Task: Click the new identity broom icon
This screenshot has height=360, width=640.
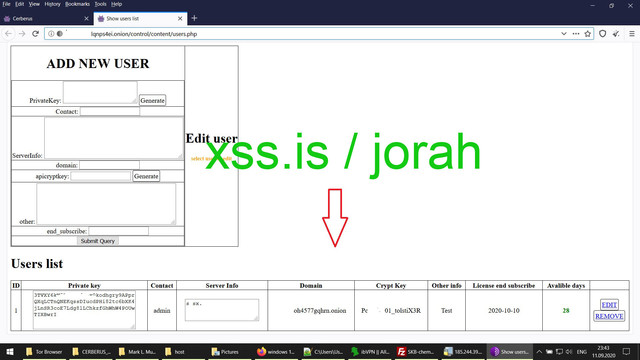Action: (616, 34)
